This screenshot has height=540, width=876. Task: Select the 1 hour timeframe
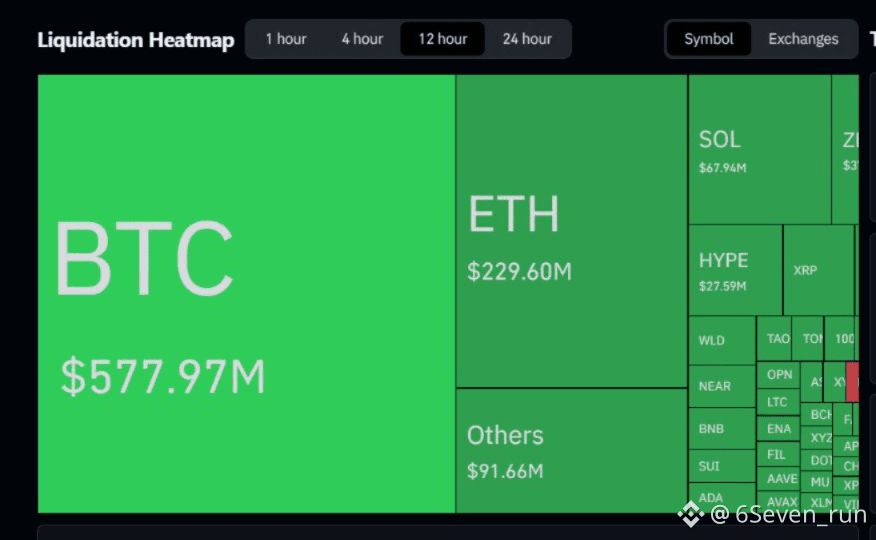click(x=286, y=39)
